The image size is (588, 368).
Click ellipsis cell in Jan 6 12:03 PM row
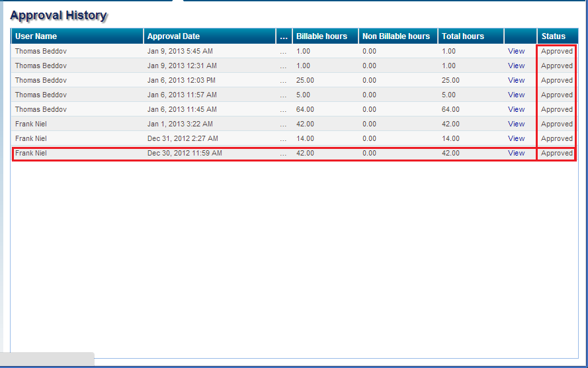[x=284, y=80]
